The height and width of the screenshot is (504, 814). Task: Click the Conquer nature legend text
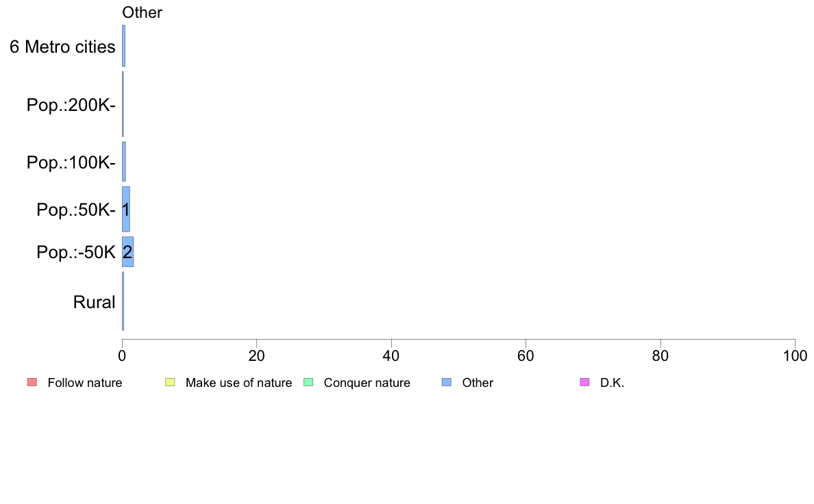(367, 383)
